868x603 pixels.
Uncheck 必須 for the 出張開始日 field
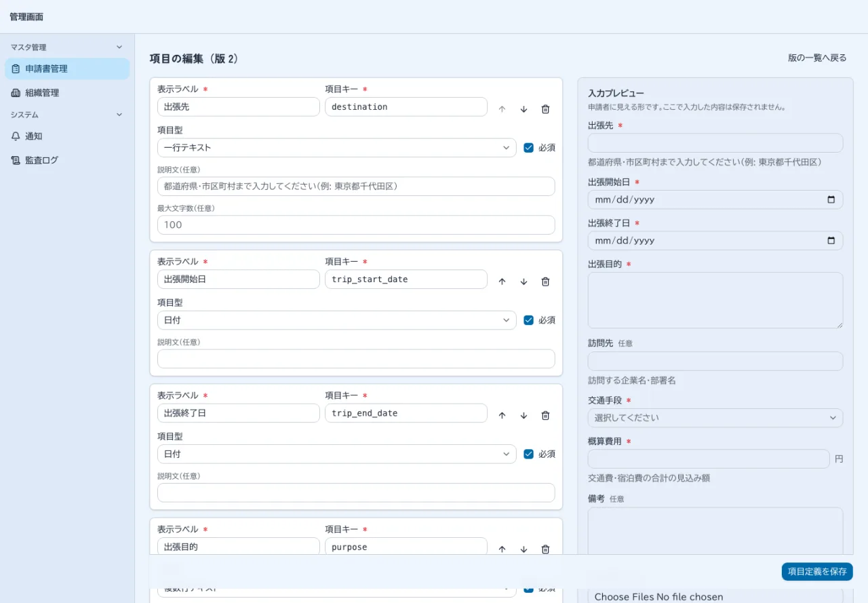click(529, 320)
